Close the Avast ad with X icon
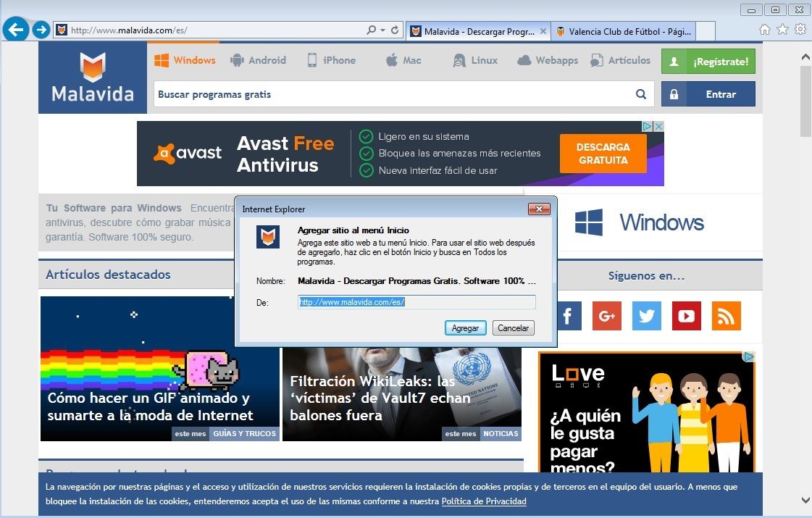The width and height of the screenshot is (812, 518). pos(658,126)
